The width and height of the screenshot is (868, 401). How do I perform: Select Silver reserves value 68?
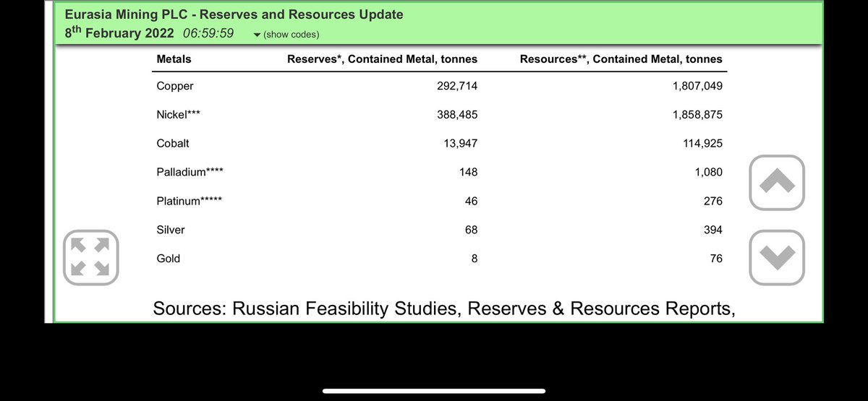coord(471,230)
